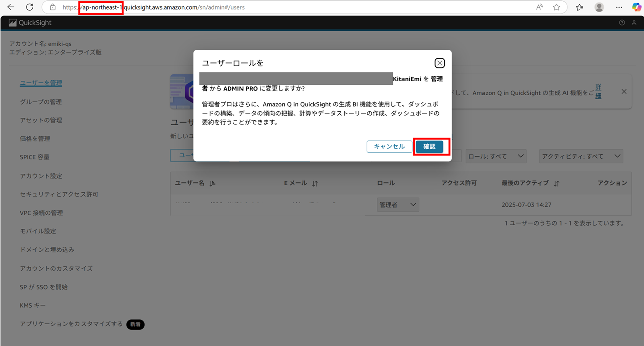The width and height of the screenshot is (644, 346).
Task: Open browser settings and more menu
Action: coord(619,7)
